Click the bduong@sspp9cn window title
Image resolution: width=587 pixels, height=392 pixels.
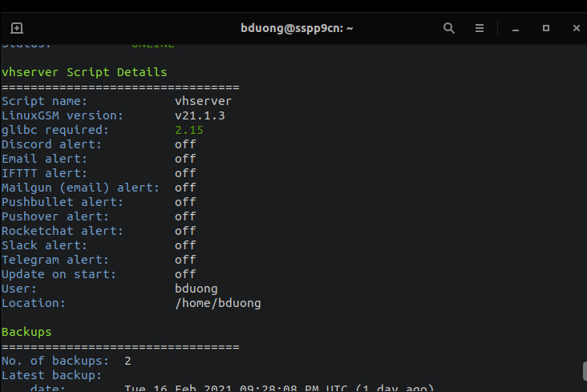(x=297, y=27)
